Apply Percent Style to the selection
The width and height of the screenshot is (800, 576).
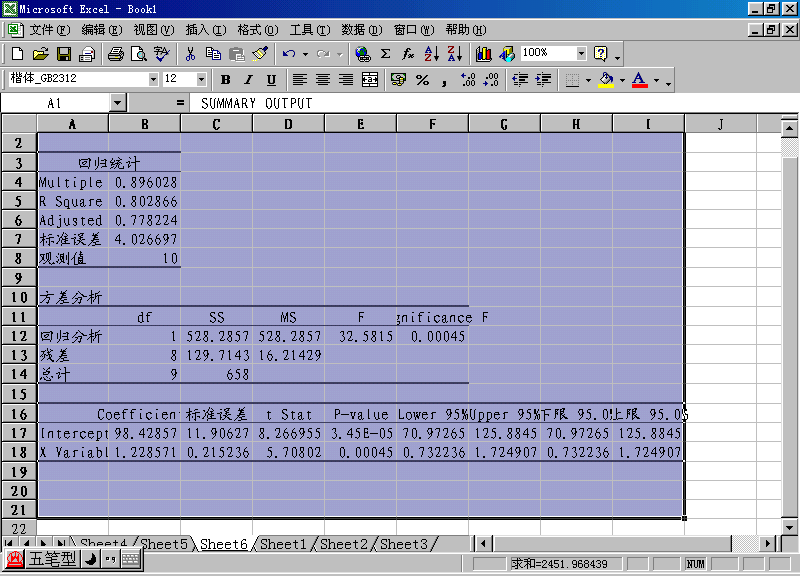coord(422,80)
